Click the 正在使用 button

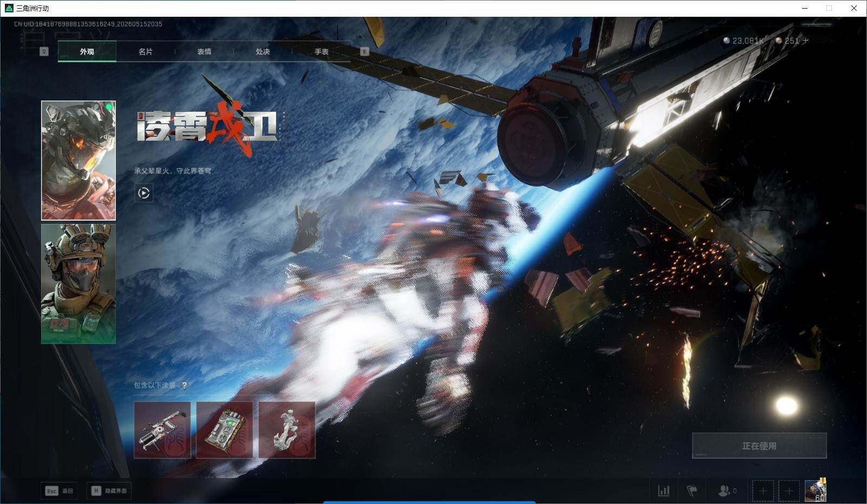pyautogui.click(x=759, y=446)
